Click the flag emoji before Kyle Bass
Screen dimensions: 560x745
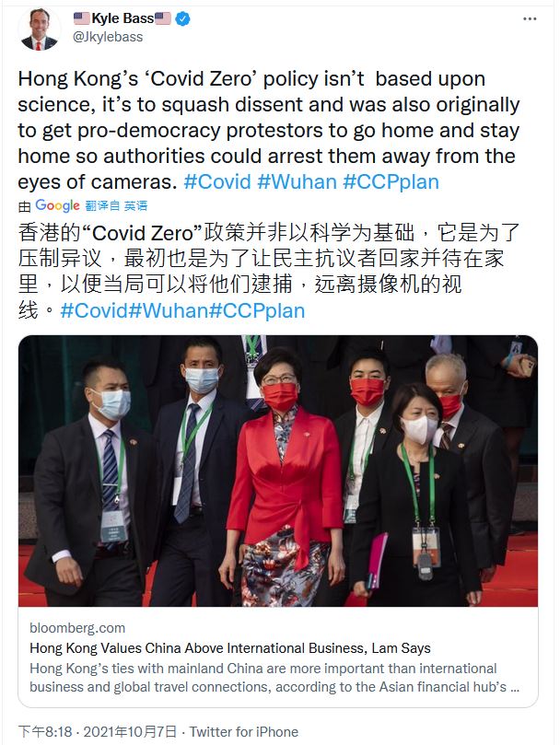82,18
